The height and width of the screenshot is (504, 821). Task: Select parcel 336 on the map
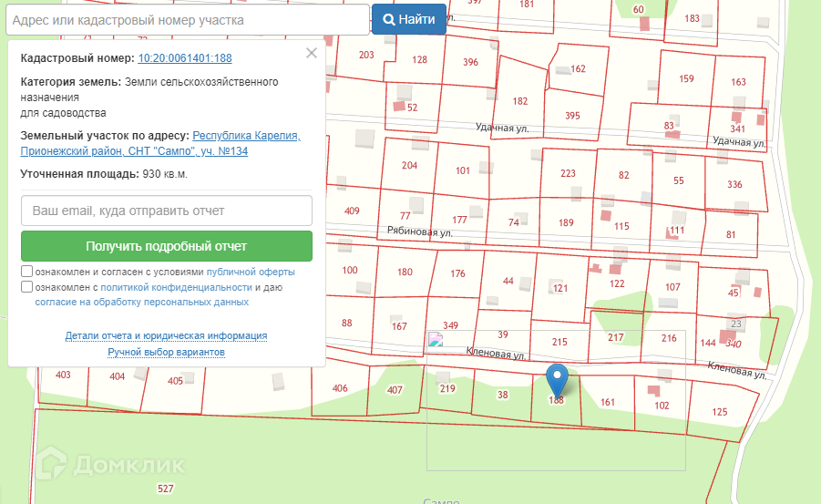point(734,184)
